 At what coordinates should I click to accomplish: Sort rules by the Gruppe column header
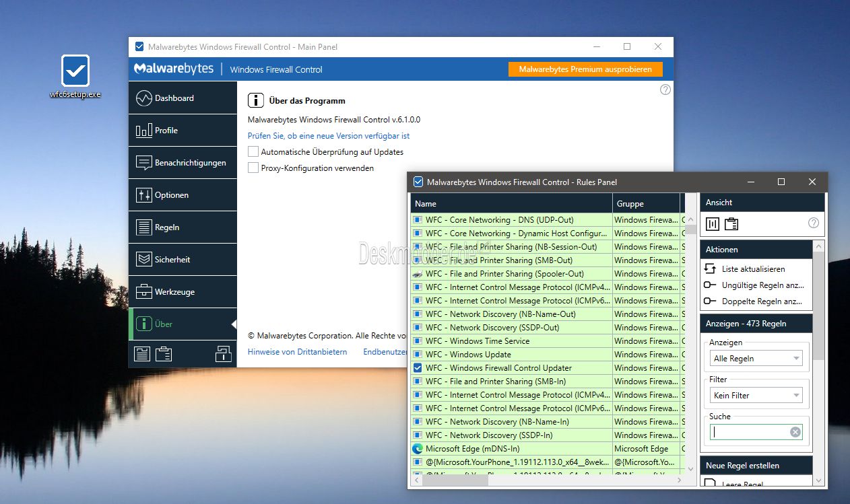tap(646, 203)
